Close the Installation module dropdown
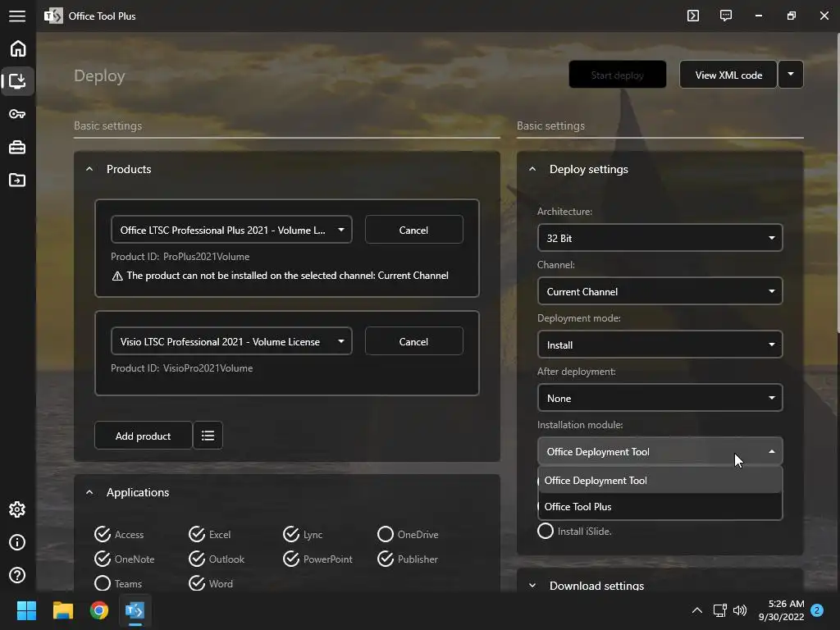 (x=660, y=451)
